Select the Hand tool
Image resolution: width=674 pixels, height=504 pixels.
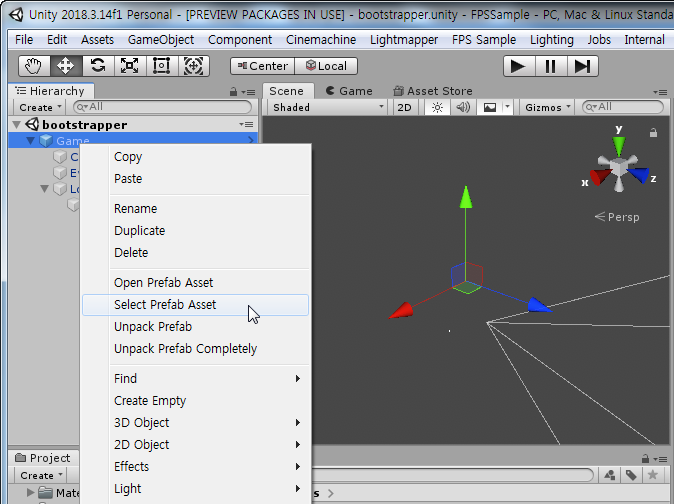[x=34, y=66]
